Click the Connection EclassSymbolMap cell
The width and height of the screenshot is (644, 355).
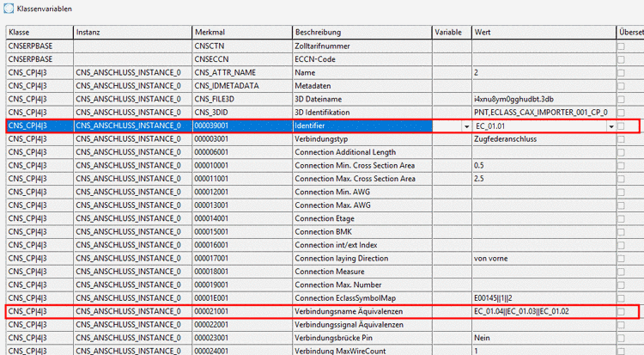[x=362, y=297]
